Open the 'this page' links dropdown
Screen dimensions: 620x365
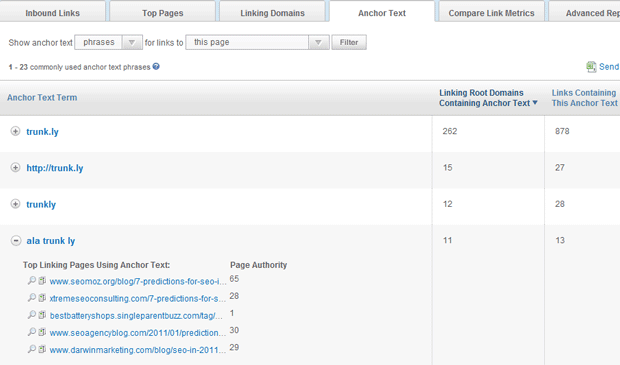(x=318, y=42)
